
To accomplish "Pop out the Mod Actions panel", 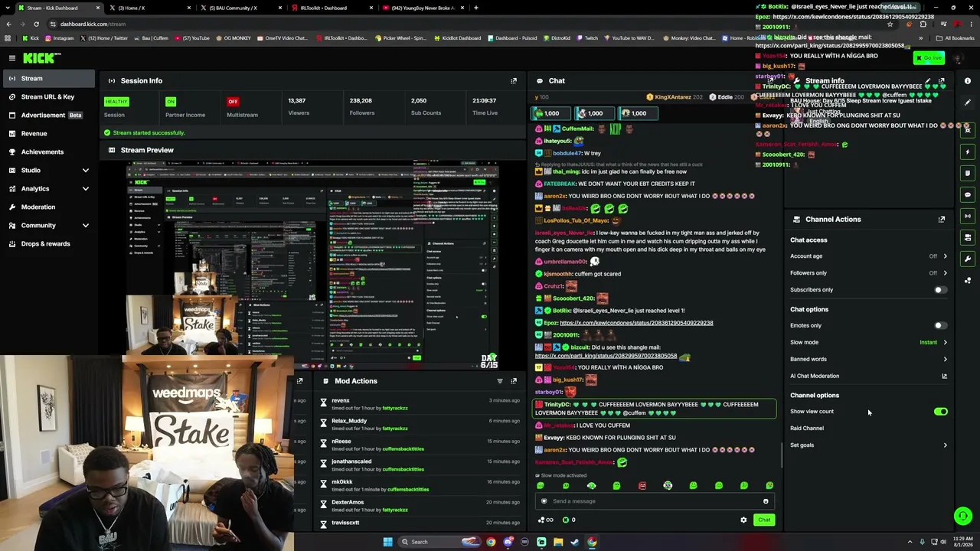I will [514, 380].
